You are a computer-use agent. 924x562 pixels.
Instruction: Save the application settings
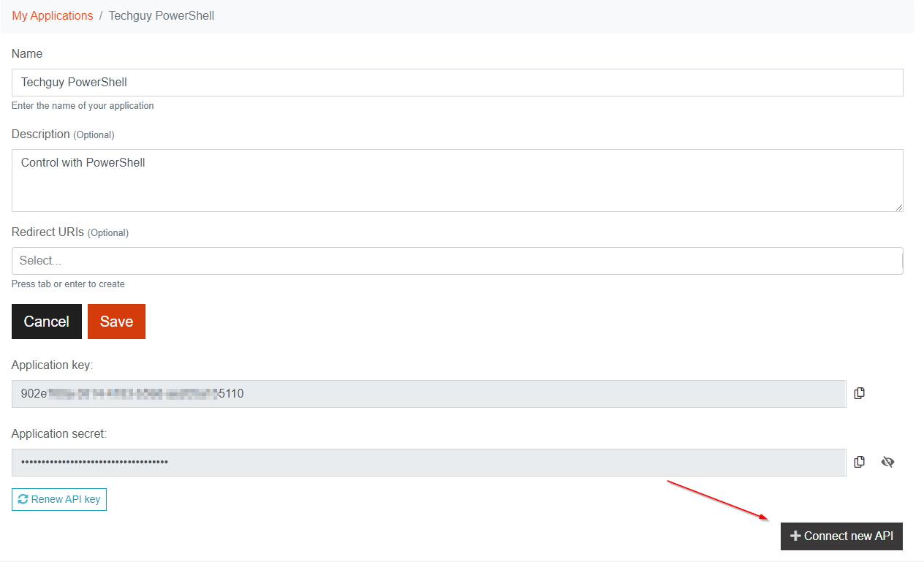116,322
